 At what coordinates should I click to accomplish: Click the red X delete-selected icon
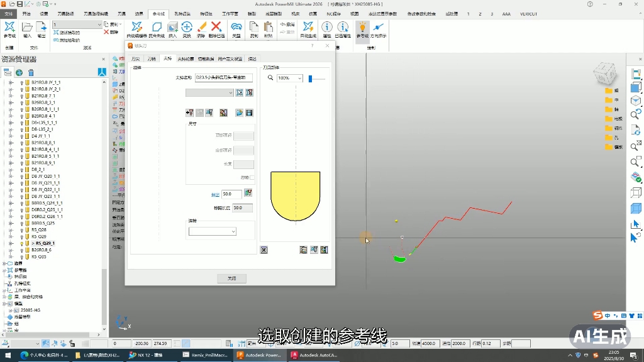tap(216, 26)
